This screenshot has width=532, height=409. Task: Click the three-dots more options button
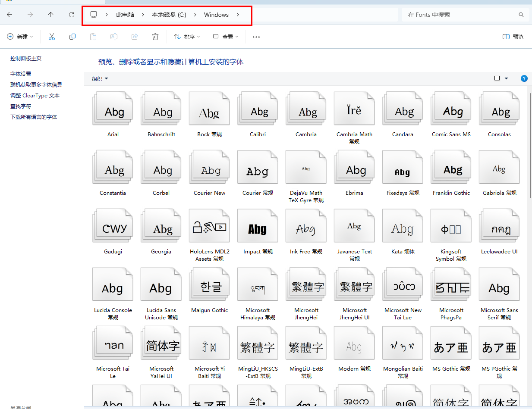256,37
